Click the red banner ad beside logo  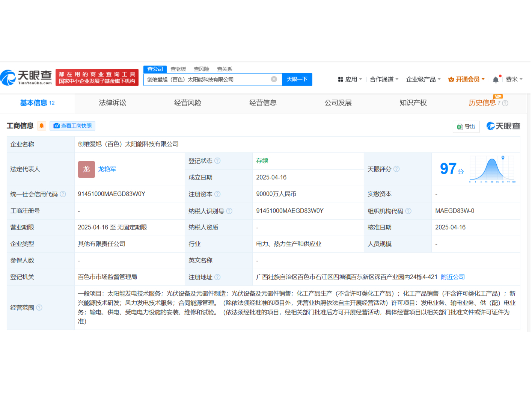point(97,77)
